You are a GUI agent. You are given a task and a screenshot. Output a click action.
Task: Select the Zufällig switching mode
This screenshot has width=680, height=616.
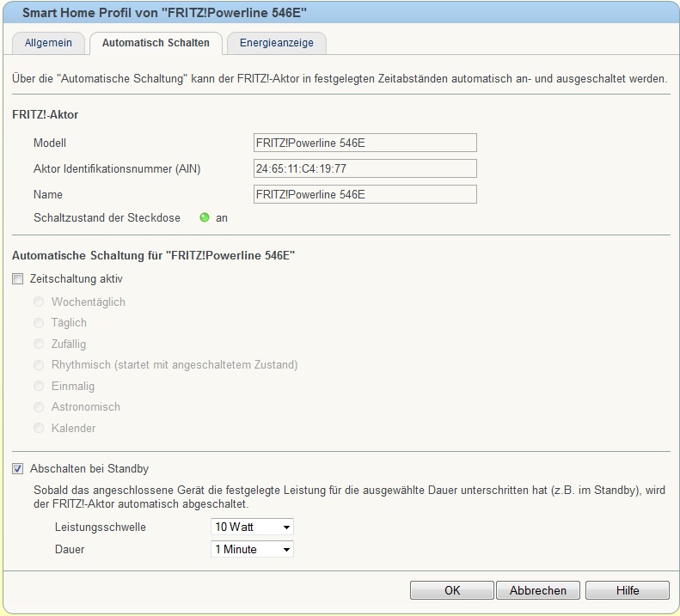(39, 345)
